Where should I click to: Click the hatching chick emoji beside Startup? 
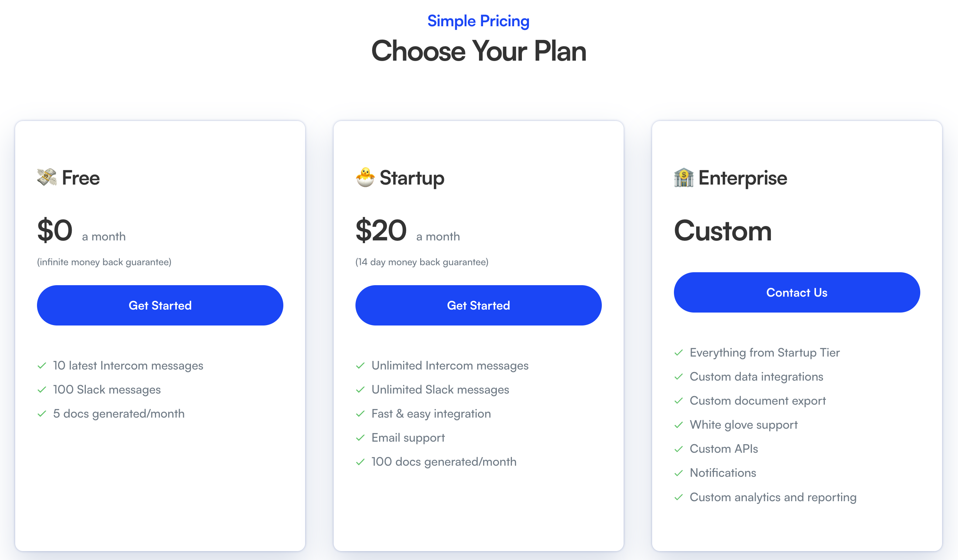point(365,177)
